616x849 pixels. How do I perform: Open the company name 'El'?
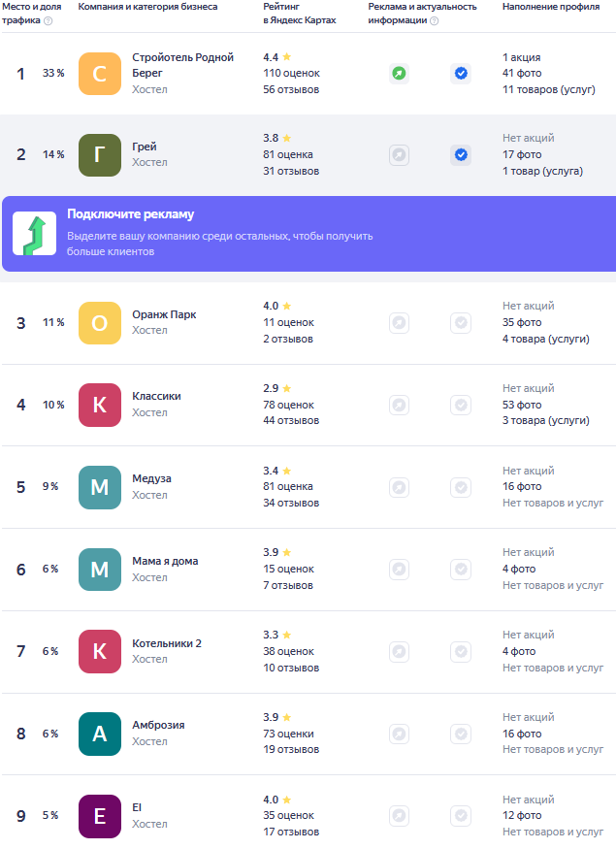click(x=137, y=807)
